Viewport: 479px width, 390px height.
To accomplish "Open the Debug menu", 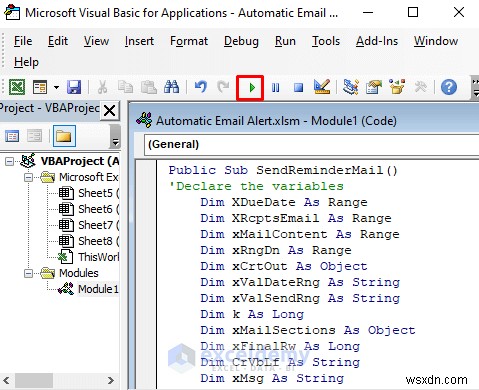I will click(x=241, y=41).
